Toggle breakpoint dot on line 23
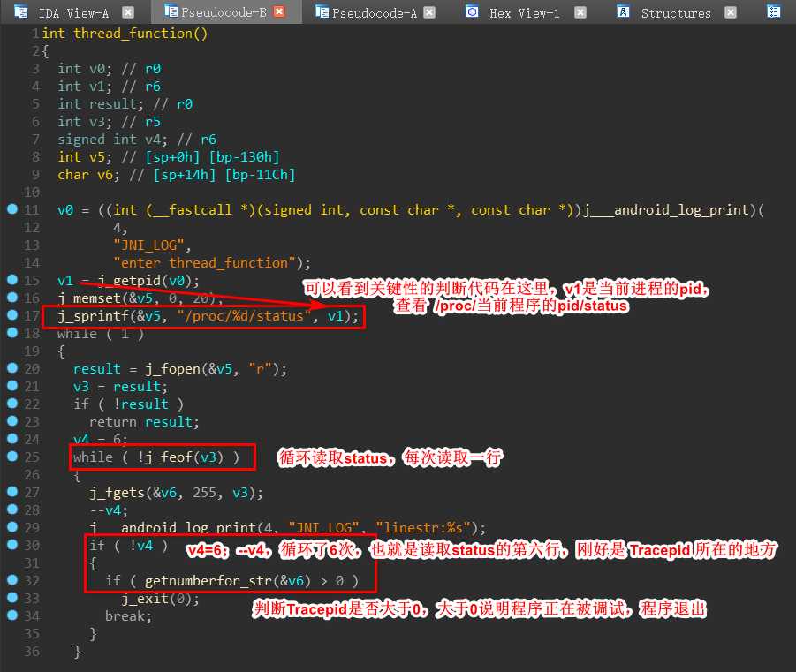This screenshot has height=672, width=796. [12, 420]
